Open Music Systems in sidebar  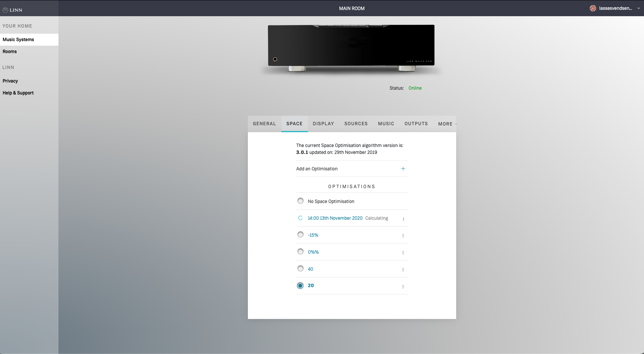[29, 40]
